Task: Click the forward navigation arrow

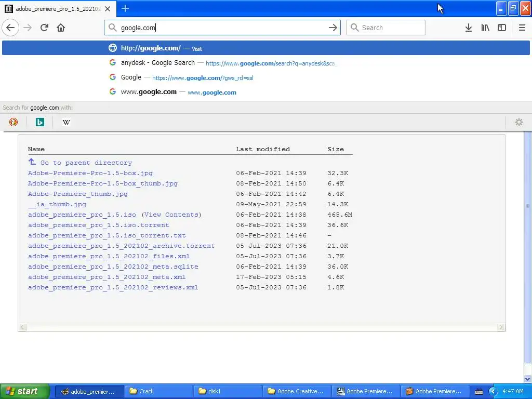Action: tap(28, 28)
